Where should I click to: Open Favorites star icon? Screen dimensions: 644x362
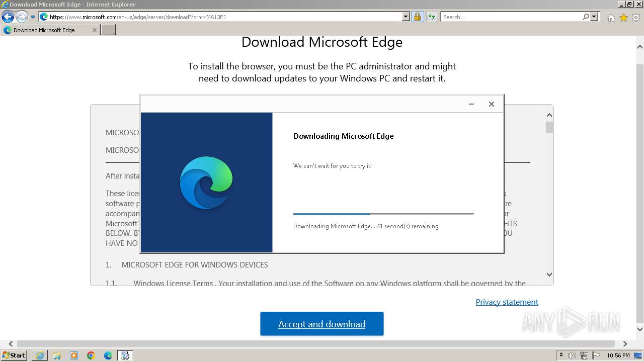click(623, 18)
